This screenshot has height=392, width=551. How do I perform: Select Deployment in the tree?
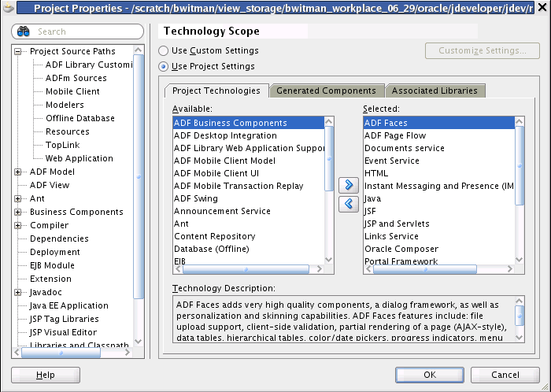[x=55, y=252]
